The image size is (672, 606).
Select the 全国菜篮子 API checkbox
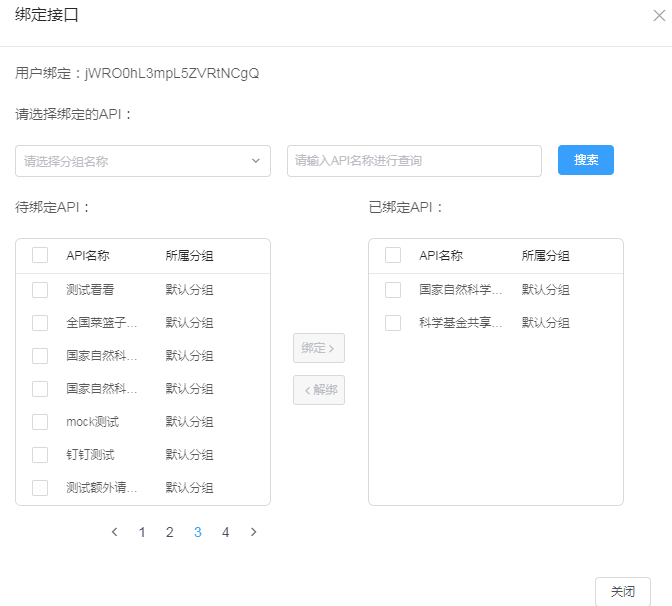point(40,323)
